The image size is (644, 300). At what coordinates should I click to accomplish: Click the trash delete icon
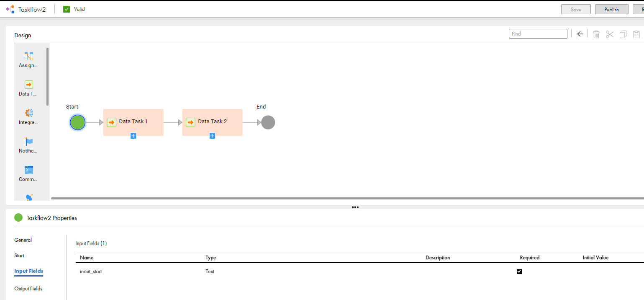tap(596, 34)
